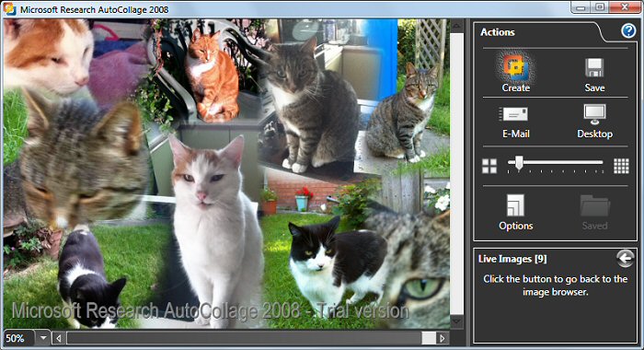
Task: Click the Live Images [9] heading
Action: [x=512, y=259]
